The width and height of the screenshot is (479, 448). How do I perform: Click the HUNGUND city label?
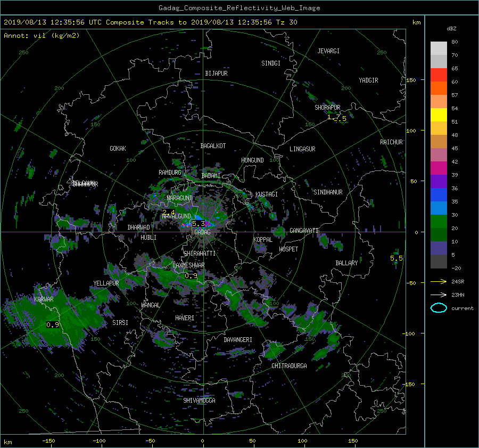pos(252,160)
